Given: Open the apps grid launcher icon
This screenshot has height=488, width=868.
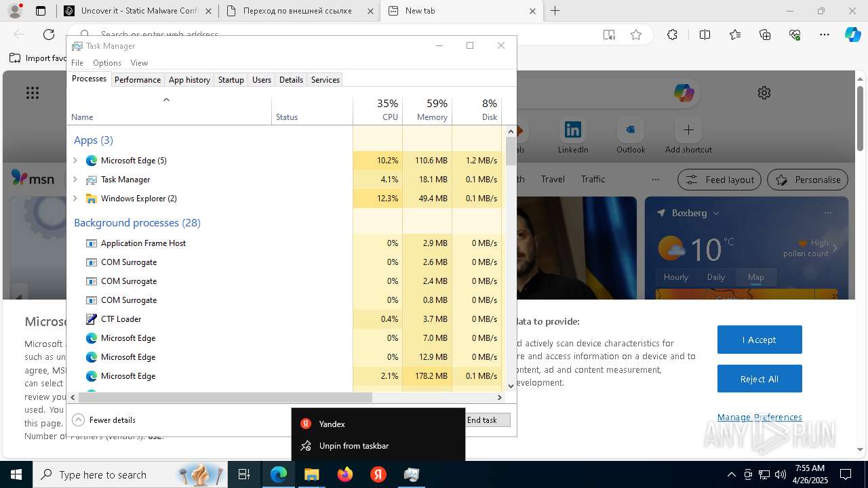Looking at the screenshot, I should point(33,93).
